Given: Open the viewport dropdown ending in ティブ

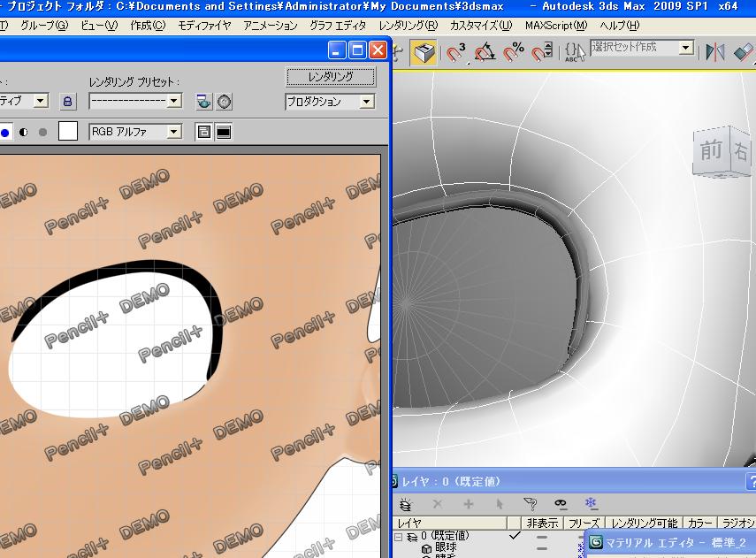Looking at the screenshot, I should coord(42,101).
